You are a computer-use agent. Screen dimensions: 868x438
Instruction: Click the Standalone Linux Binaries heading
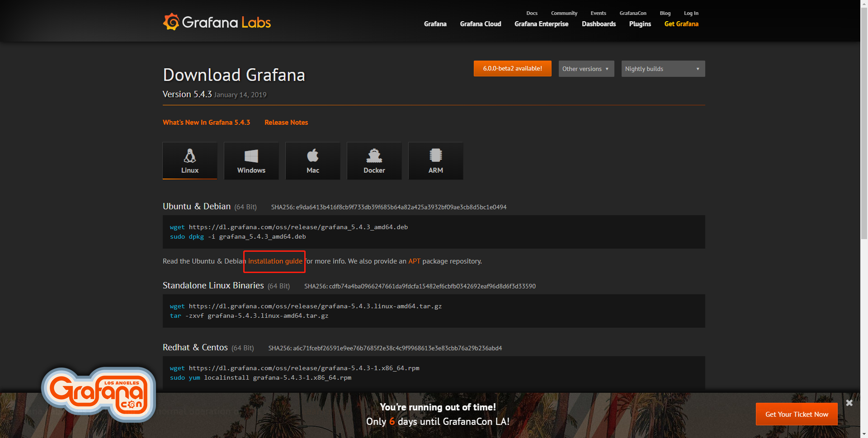(x=213, y=285)
